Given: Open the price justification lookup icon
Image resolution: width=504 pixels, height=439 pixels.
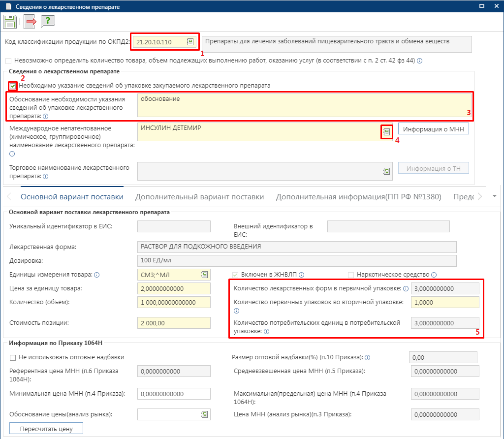Looking at the screenshot, I should coord(204,414).
